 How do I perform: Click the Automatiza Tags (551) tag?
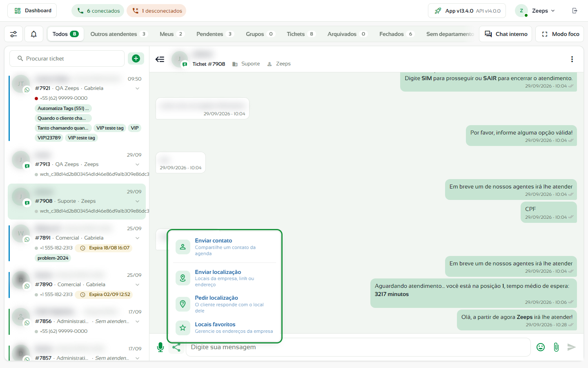(x=63, y=108)
